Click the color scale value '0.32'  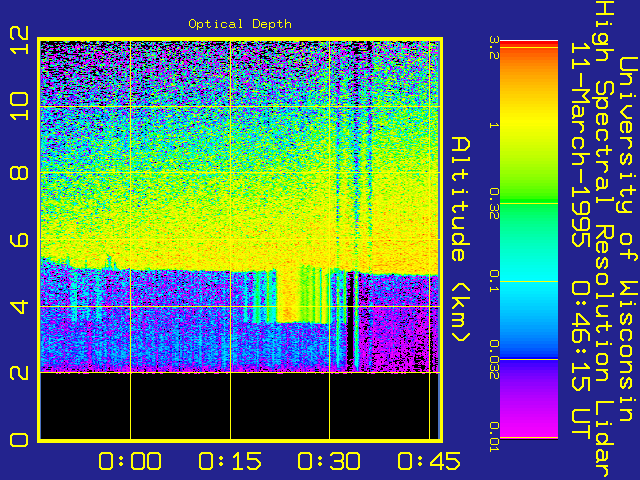(494, 203)
